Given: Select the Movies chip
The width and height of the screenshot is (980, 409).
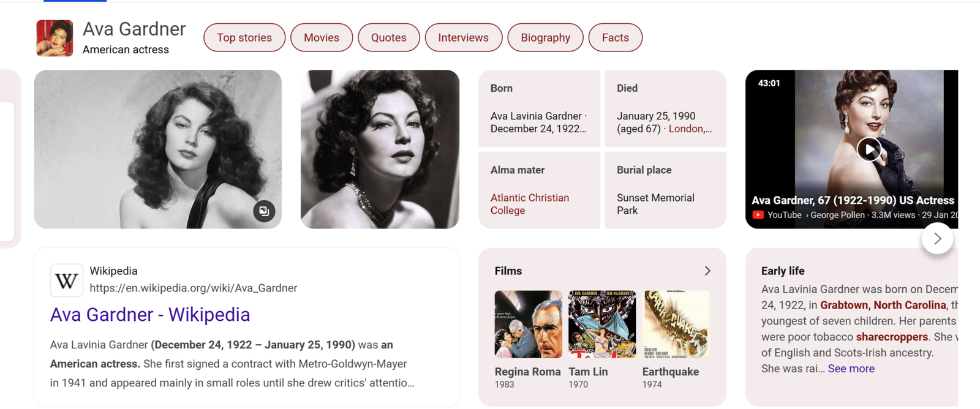Looking at the screenshot, I should coord(322,37).
